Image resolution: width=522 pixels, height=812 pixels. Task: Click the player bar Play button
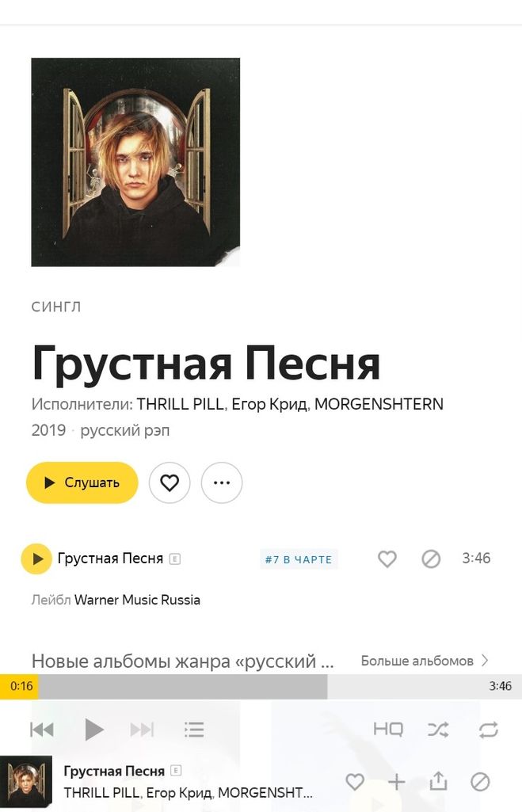pos(93,730)
